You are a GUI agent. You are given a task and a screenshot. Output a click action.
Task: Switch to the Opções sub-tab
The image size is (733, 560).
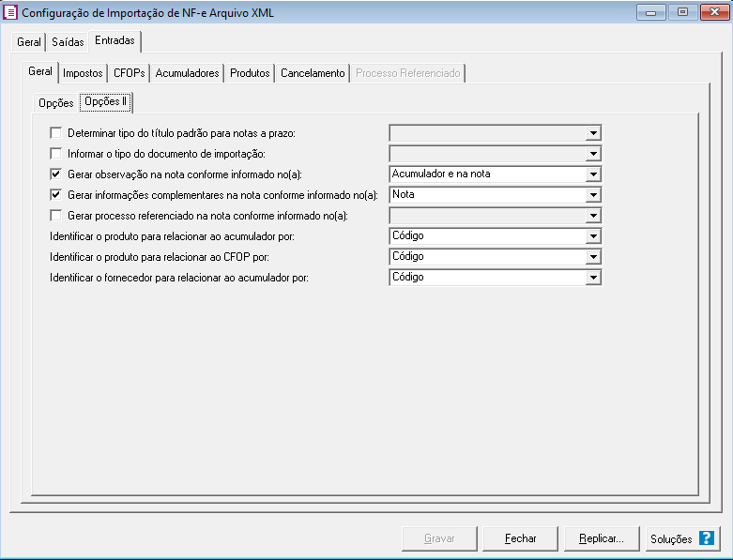[55, 102]
